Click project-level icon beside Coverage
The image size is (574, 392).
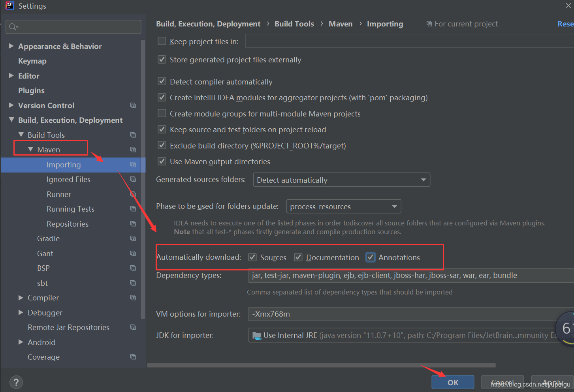(x=133, y=357)
